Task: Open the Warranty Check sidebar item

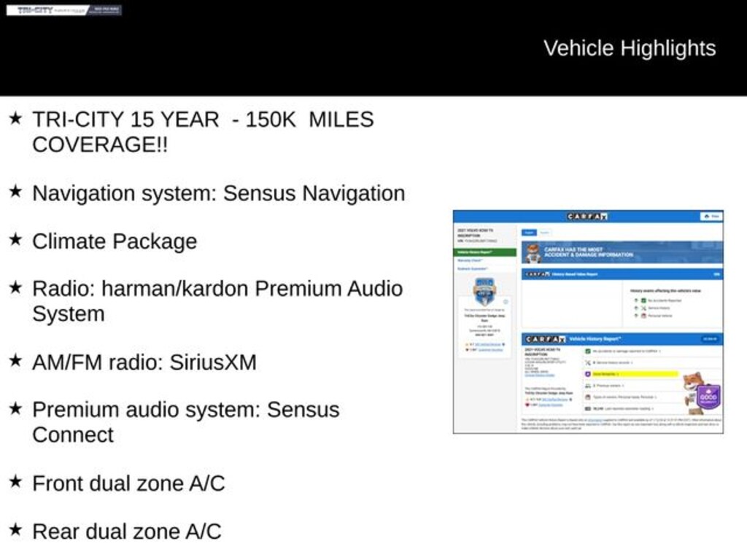Action: coord(471,260)
